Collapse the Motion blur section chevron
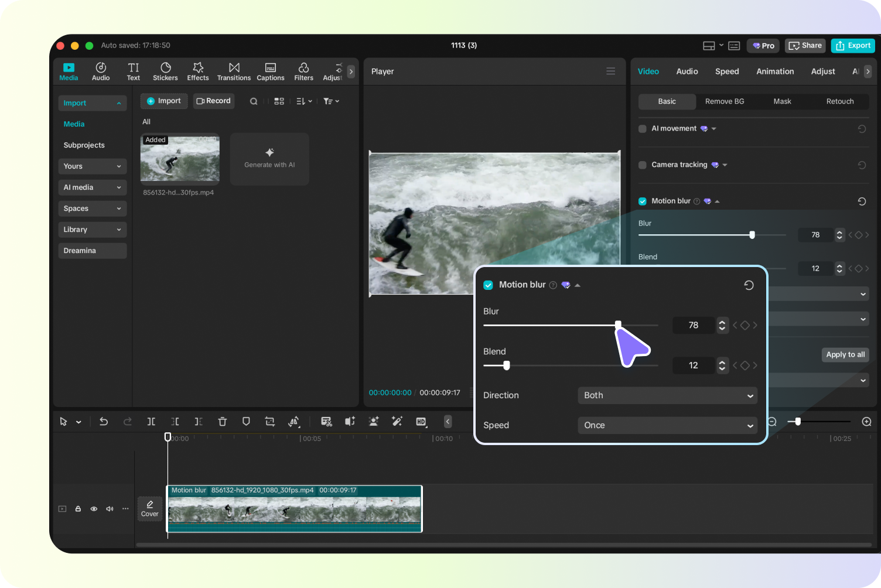This screenshot has height=588, width=881. [579, 285]
